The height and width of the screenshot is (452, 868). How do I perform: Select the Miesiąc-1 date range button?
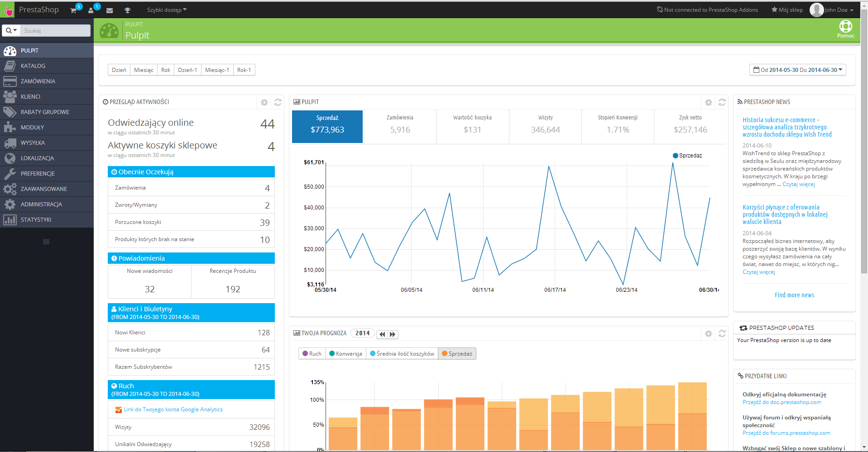tap(217, 70)
